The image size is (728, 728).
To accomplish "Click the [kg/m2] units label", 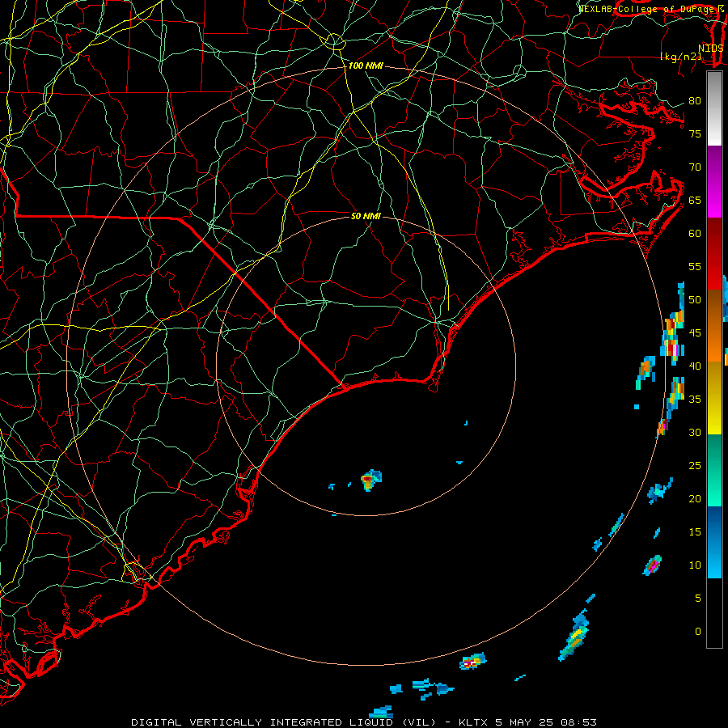I will point(680,57).
